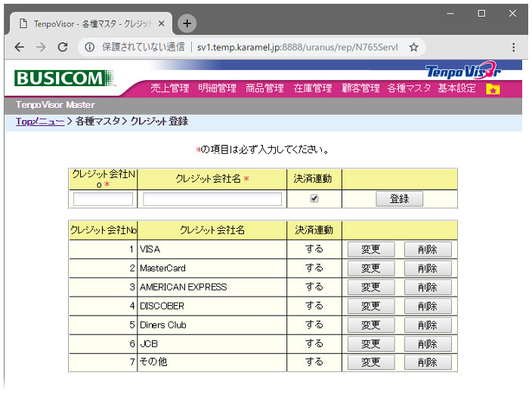The image size is (532, 394).
Task: Click 変更 for その他
Action: click(371, 363)
